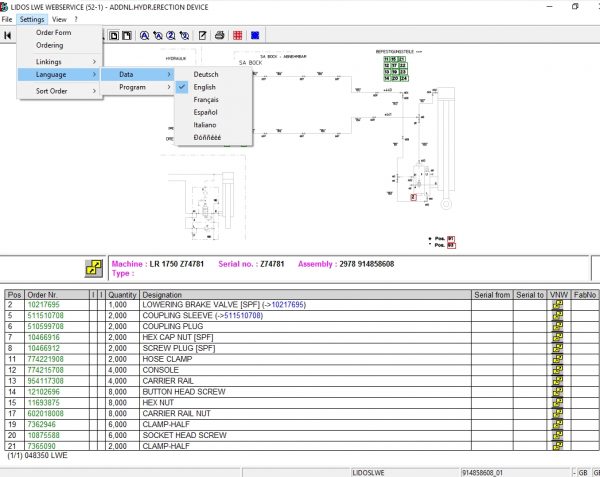Open order number 774221908

[46, 359]
